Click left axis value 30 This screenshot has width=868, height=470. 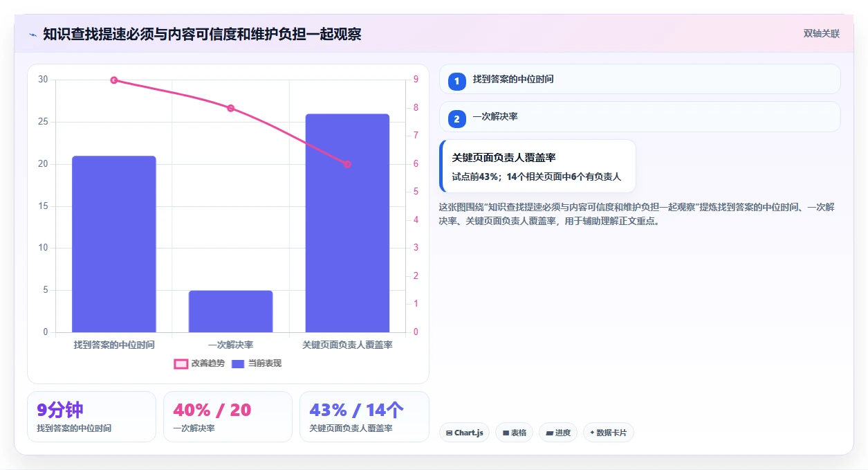pos(43,80)
